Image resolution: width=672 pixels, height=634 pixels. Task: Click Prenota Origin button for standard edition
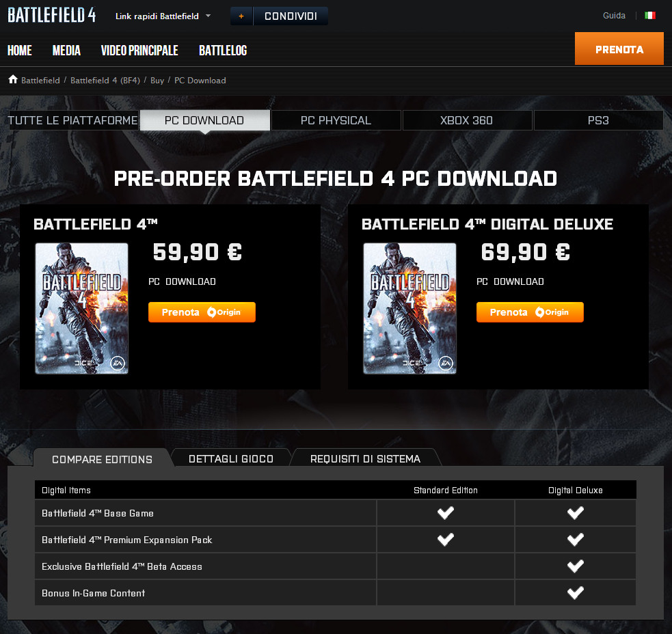[202, 312]
